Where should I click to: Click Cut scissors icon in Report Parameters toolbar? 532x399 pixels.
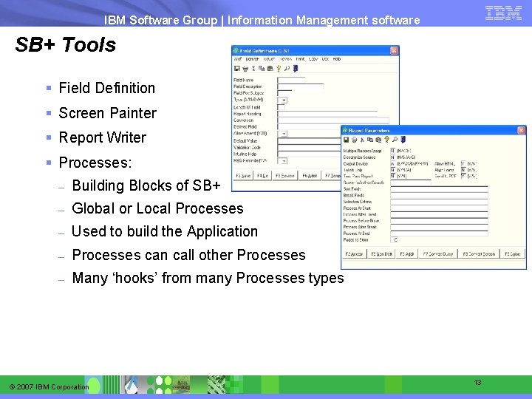[362, 140]
